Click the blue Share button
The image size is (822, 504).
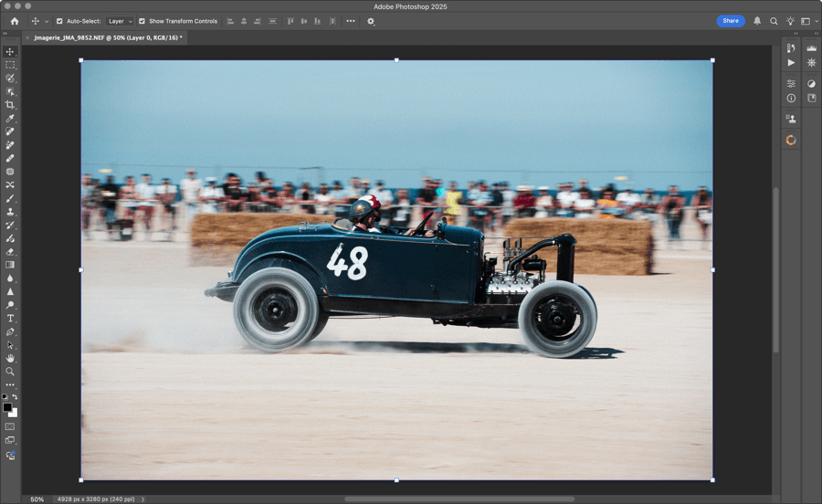[x=730, y=21]
